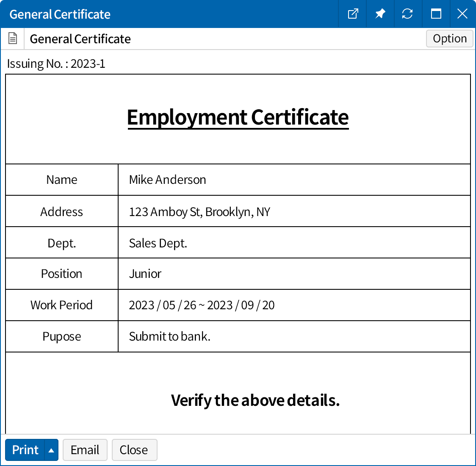The width and height of the screenshot is (476, 466).
Task: Open the Option menu
Action: tap(449, 39)
